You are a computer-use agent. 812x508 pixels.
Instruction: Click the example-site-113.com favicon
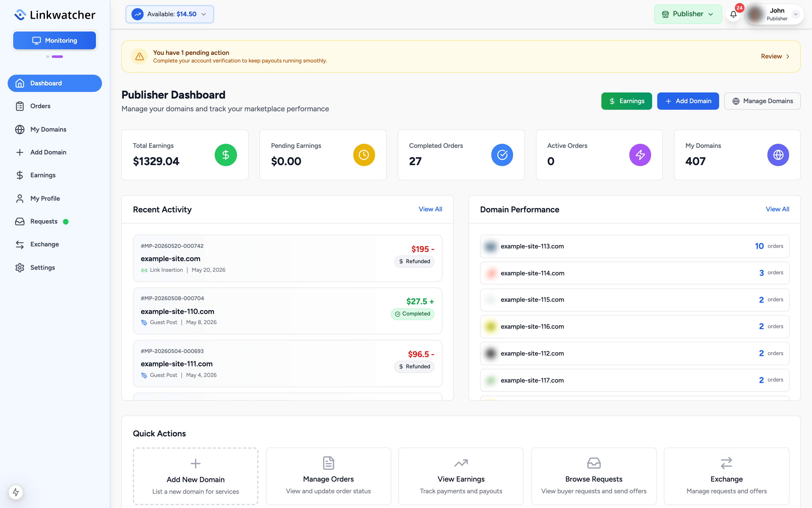[x=490, y=246]
